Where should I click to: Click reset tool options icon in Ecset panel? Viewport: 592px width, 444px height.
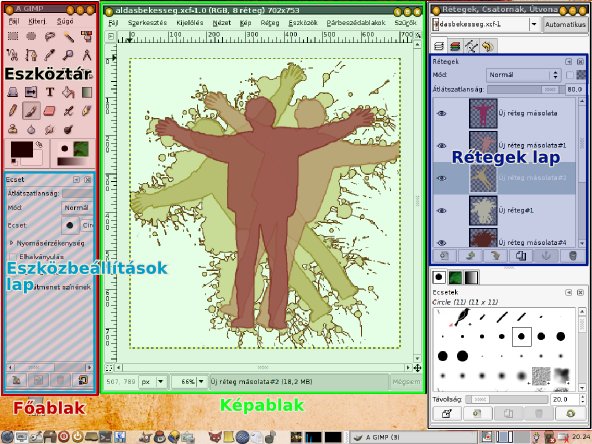tap(83, 380)
